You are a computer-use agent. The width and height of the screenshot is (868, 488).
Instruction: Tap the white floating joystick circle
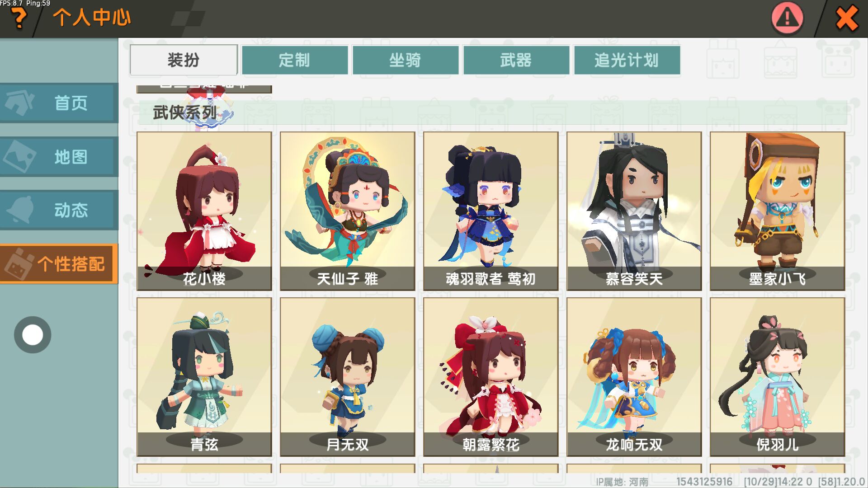pos(33,335)
